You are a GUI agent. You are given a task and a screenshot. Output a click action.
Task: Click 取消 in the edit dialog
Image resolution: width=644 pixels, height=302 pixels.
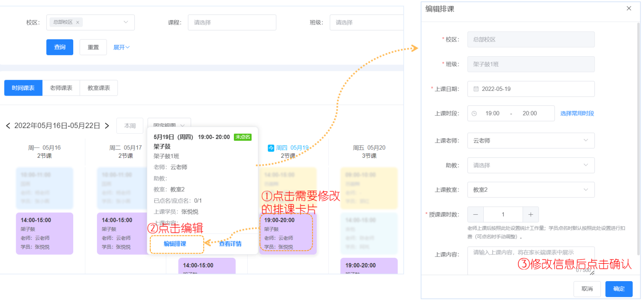[x=587, y=289]
